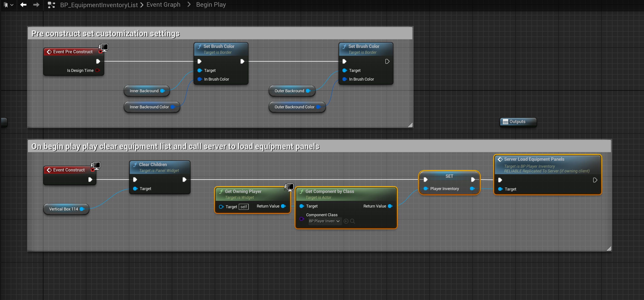
Task: Click the Begin Play breadcrumb
Action: [x=211, y=5]
